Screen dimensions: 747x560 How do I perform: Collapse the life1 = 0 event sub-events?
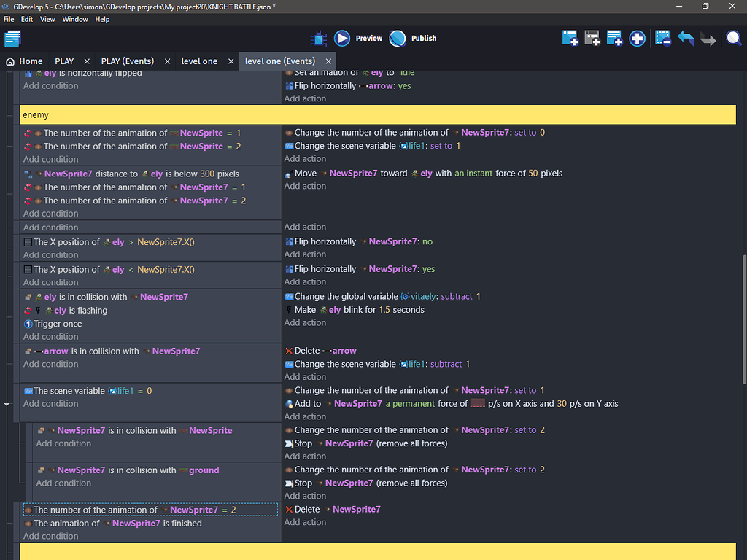coord(7,403)
